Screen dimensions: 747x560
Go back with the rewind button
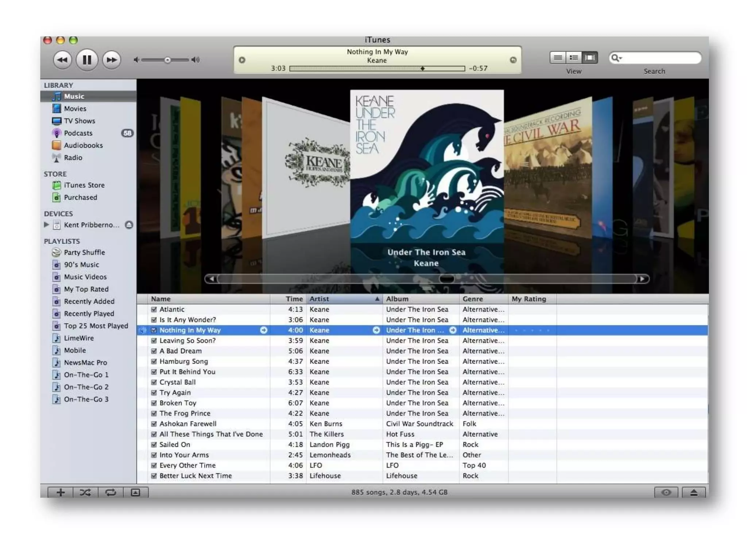62,59
